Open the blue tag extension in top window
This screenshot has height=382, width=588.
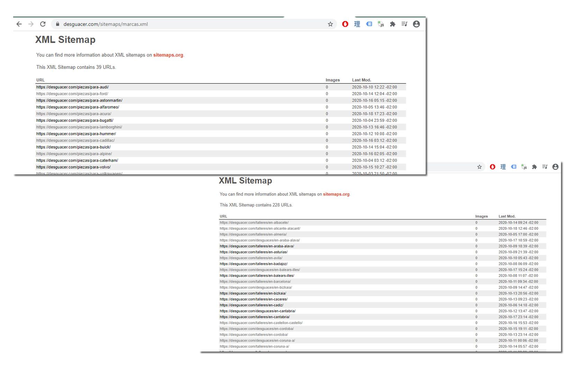369,24
